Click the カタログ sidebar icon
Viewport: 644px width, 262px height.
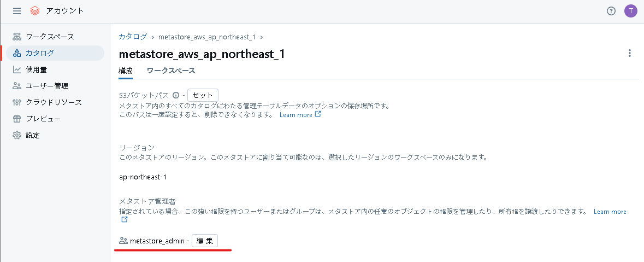(17, 53)
